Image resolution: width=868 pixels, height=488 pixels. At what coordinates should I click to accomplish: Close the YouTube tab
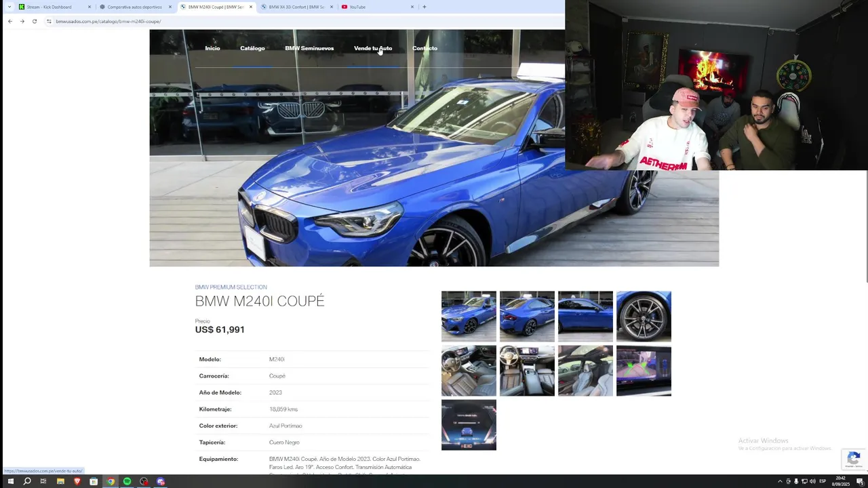[x=412, y=7]
